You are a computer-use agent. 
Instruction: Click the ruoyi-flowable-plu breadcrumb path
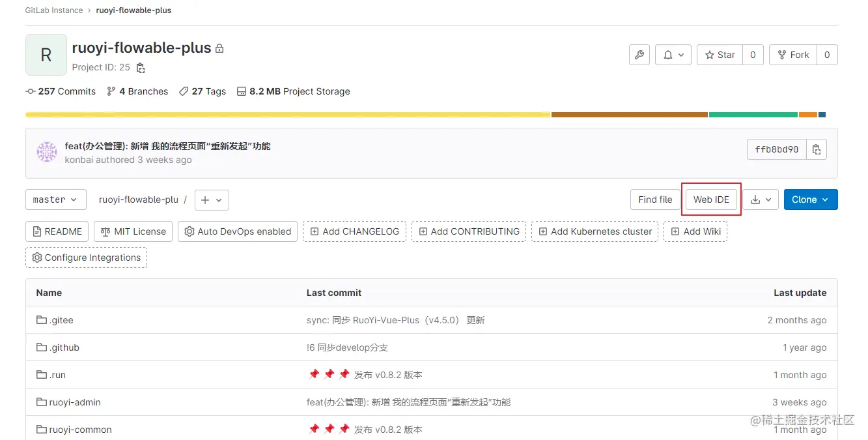[x=139, y=199]
